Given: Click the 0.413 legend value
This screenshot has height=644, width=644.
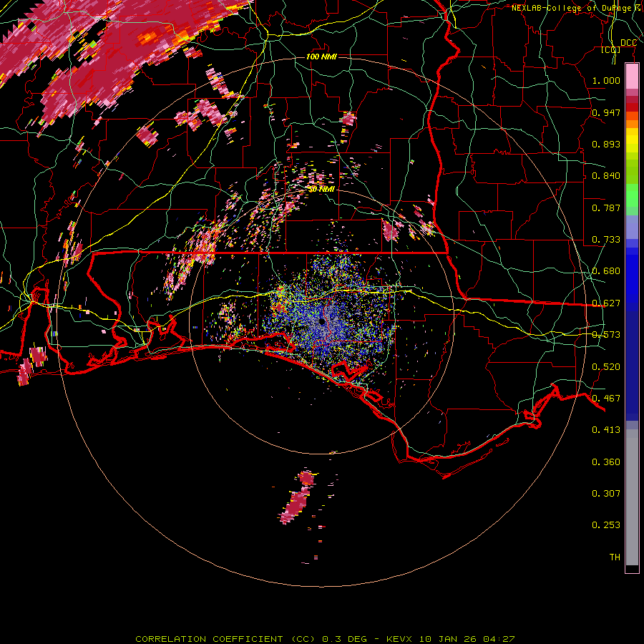Looking at the screenshot, I should point(606,430).
